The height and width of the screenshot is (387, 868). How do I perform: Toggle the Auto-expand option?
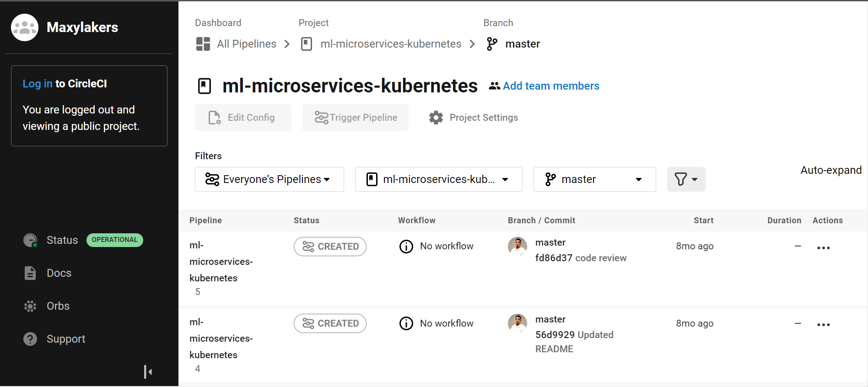(830, 170)
